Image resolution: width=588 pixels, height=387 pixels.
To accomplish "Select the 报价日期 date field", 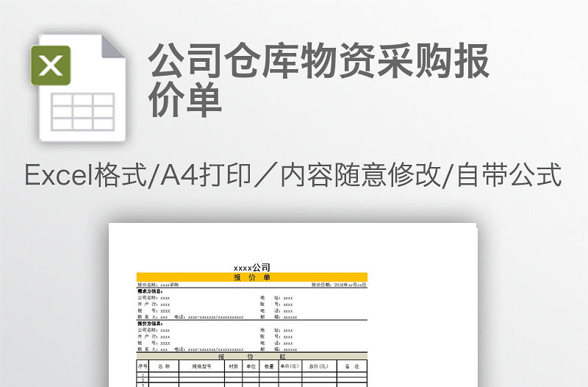I will click(339, 285).
